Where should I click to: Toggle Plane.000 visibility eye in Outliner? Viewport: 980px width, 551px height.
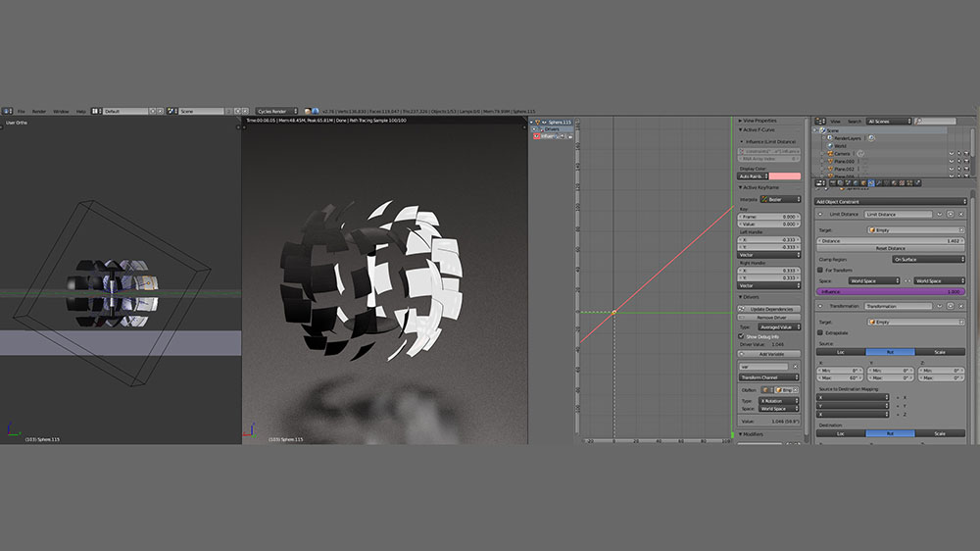[952, 162]
